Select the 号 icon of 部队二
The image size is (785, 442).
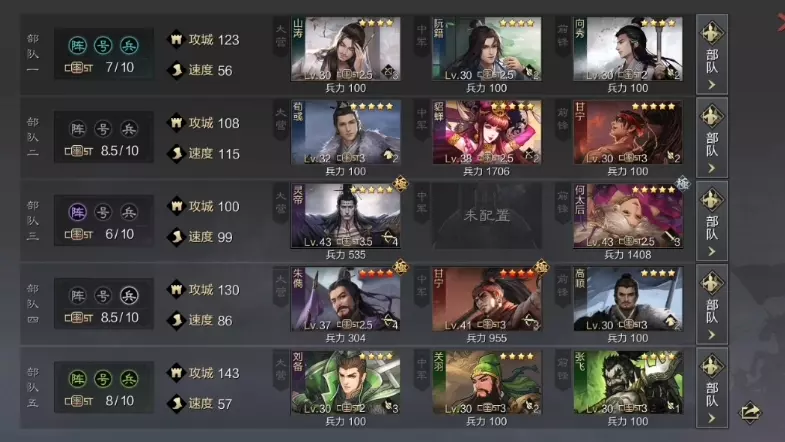point(103,129)
